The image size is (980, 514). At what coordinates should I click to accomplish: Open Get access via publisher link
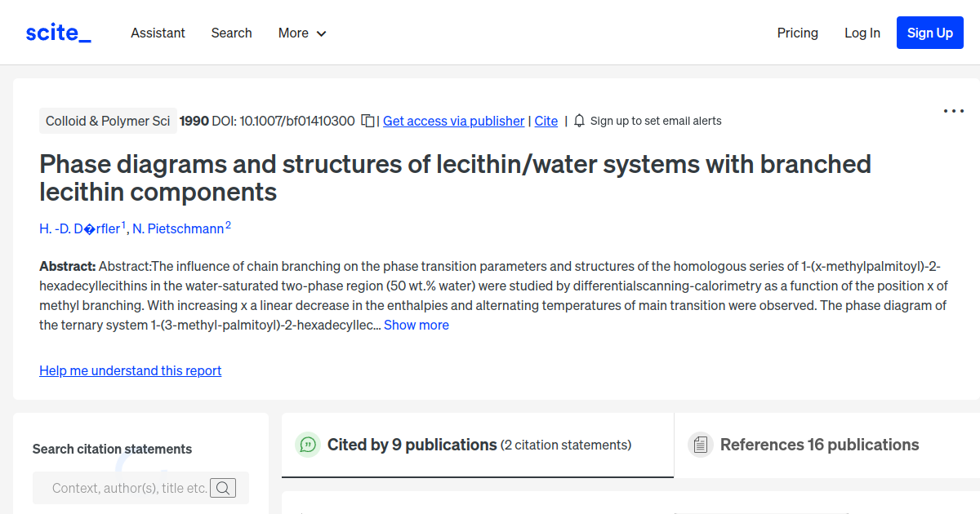point(453,120)
